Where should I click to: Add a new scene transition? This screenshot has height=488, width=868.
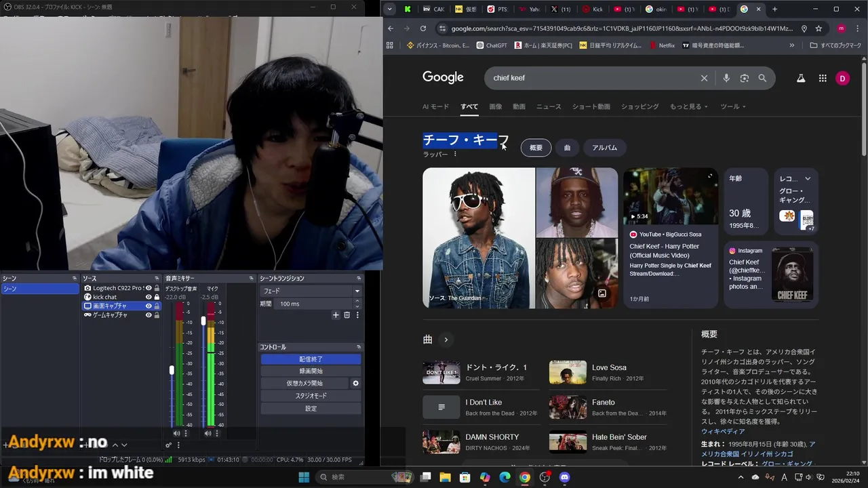coord(336,314)
